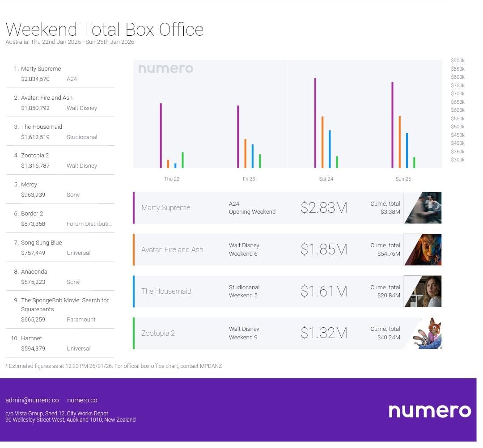The width and height of the screenshot is (483, 448).
Task: Click the Marty Supreme poster thumbnail
Action: coord(423,207)
